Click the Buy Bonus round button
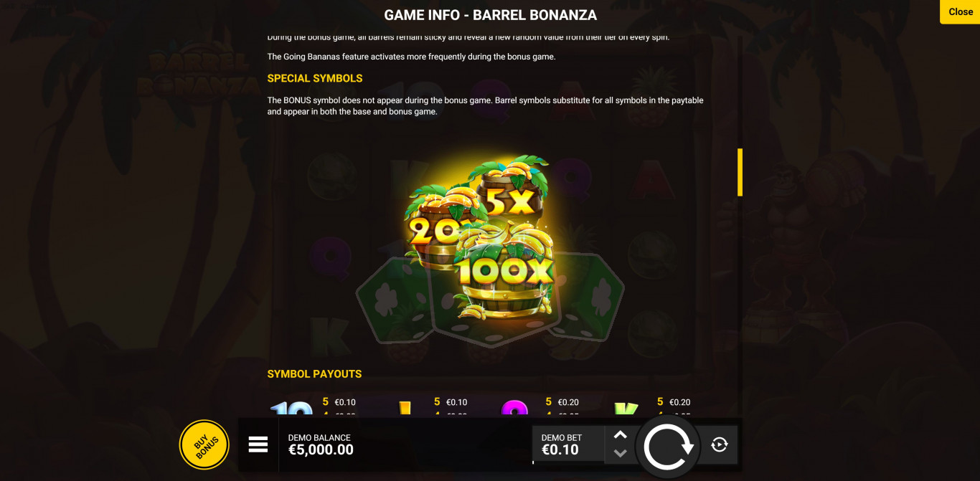980x481 pixels. click(x=204, y=445)
